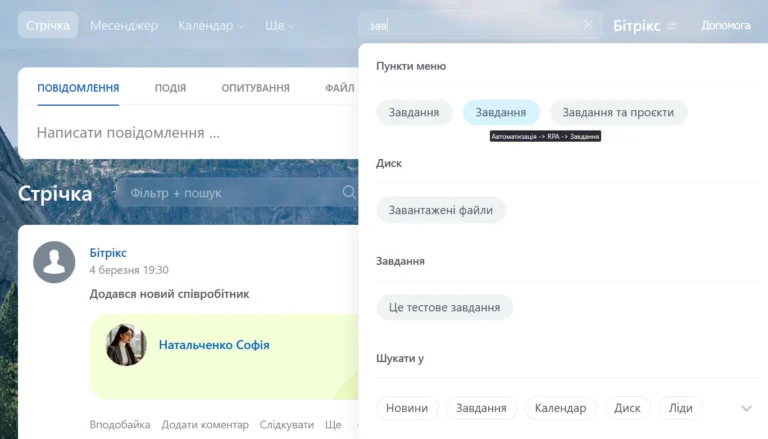Open Натальченко Софія profile link
Screen dimensions: 768x439
[214, 345]
